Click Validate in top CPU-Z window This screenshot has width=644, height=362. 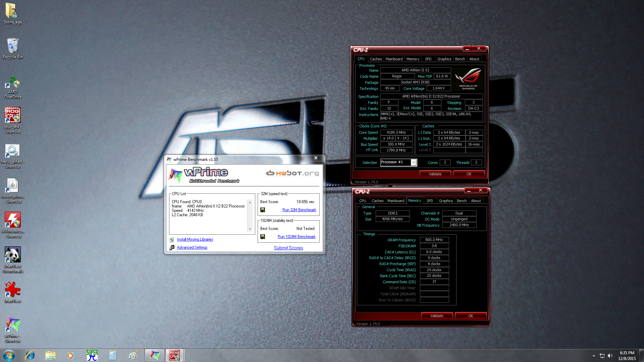(x=435, y=174)
